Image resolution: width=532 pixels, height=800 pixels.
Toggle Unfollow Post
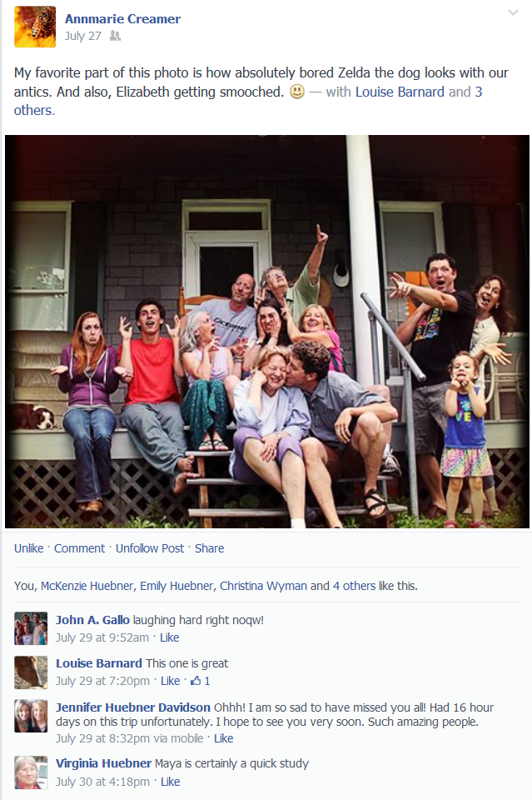[x=150, y=548]
